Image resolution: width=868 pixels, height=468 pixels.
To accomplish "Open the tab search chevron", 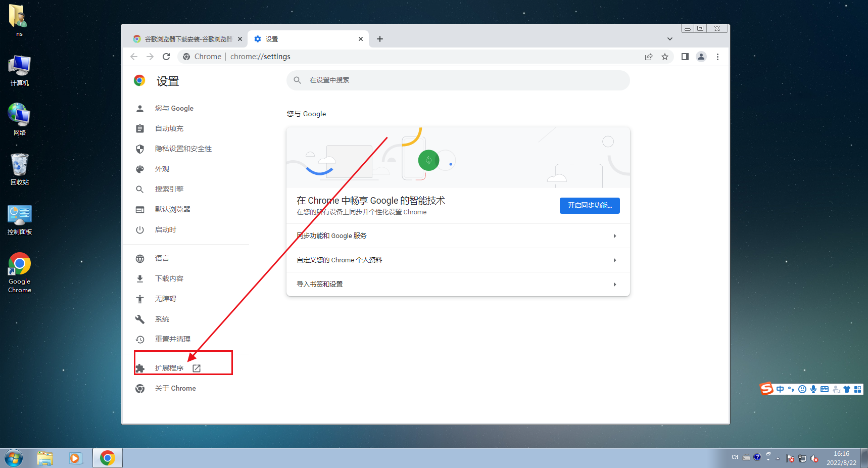I will click(x=670, y=39).
